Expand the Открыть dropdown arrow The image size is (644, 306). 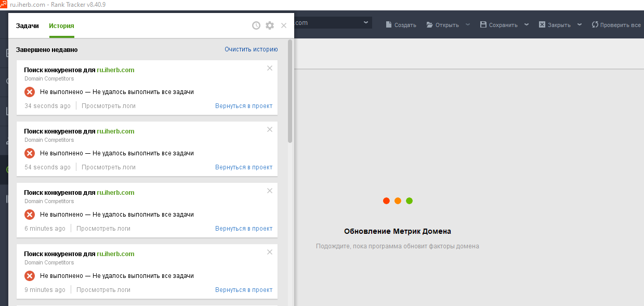point(467,24)
